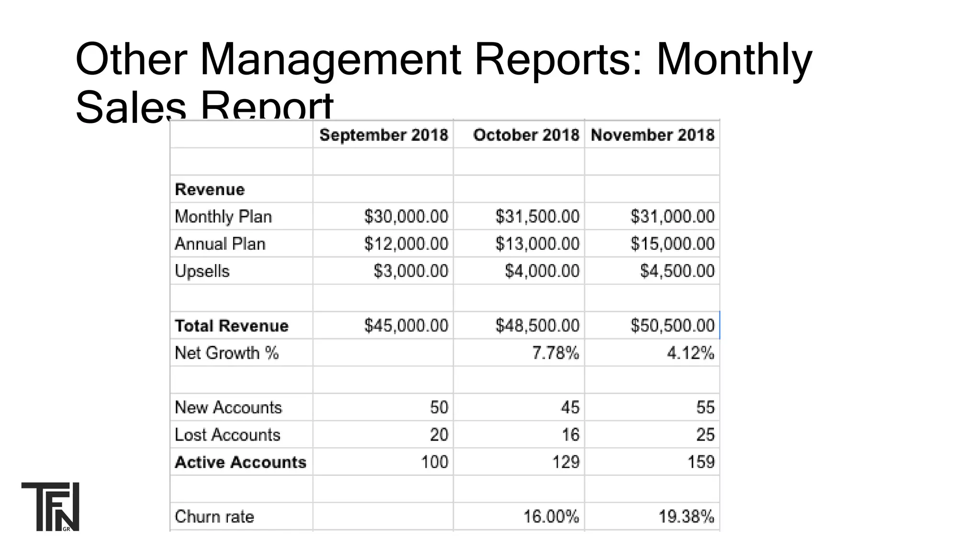Click the New Accounts value 55

[705, 408]
